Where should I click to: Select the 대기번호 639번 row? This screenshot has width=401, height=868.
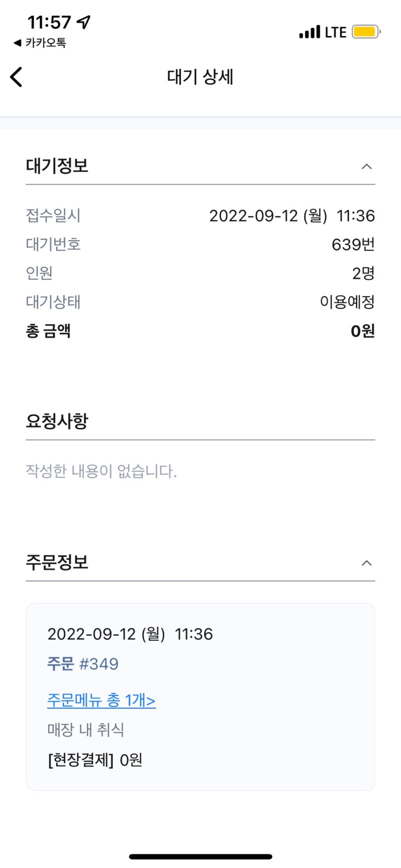pyautogui.click(x=200, y=245)
